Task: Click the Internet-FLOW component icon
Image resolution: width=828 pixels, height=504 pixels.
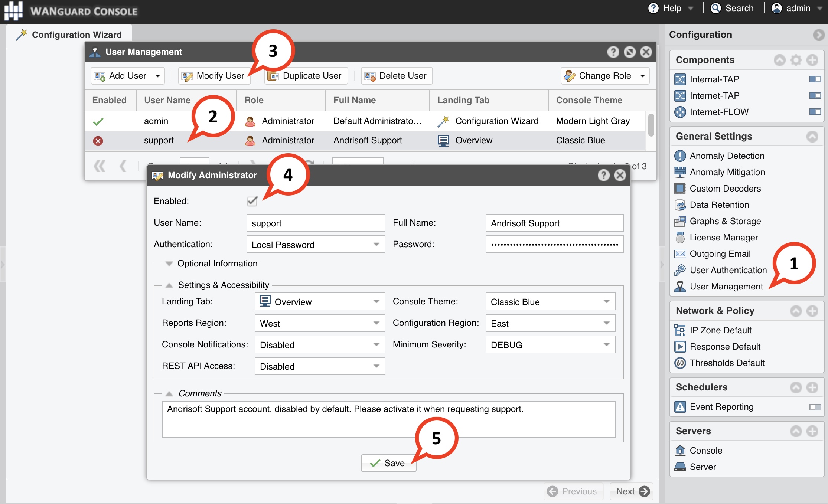Action: pyautogui.click(x=680, y=112)
